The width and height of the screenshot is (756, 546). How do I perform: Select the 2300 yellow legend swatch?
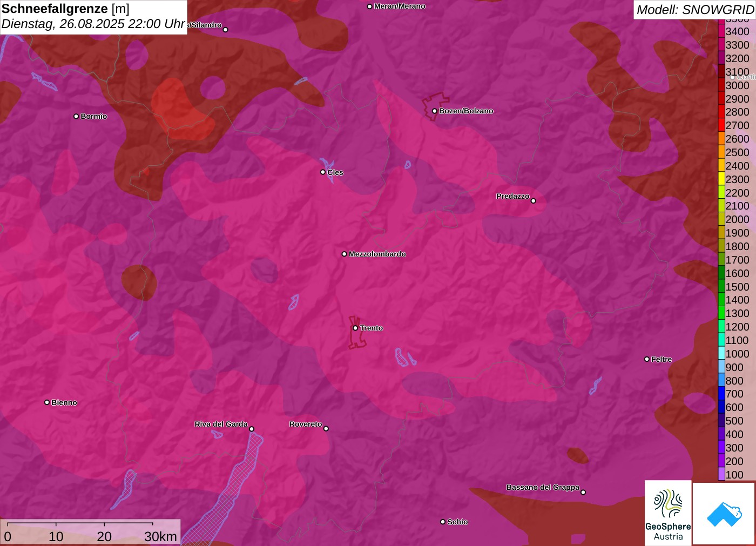point(721,179)
